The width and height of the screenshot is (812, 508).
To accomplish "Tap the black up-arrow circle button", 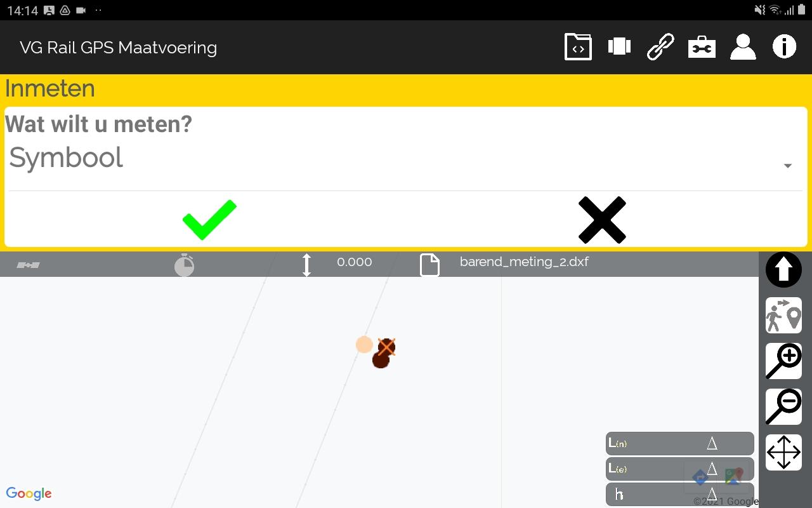I will tap(783, 270).
